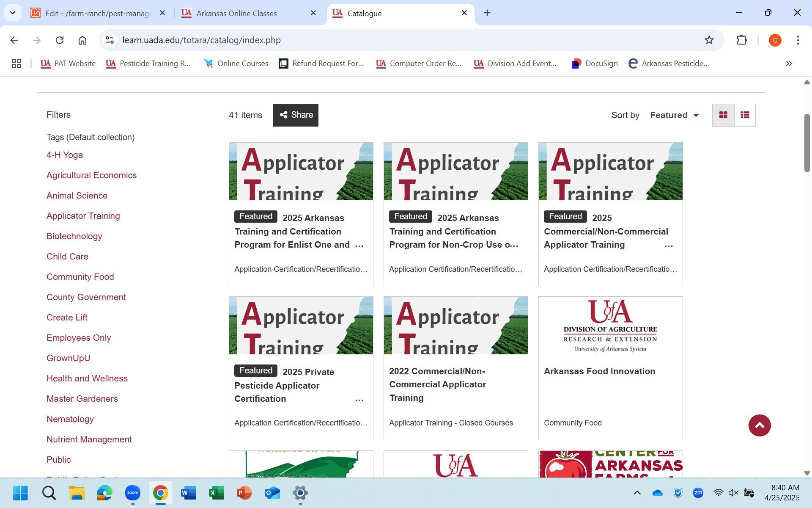The width and height of the screenshot is (812, 508).
Task: Open the 2022 Commercial/Non-Commercial Applicator Training card
Action: click(x=456, y=368)
